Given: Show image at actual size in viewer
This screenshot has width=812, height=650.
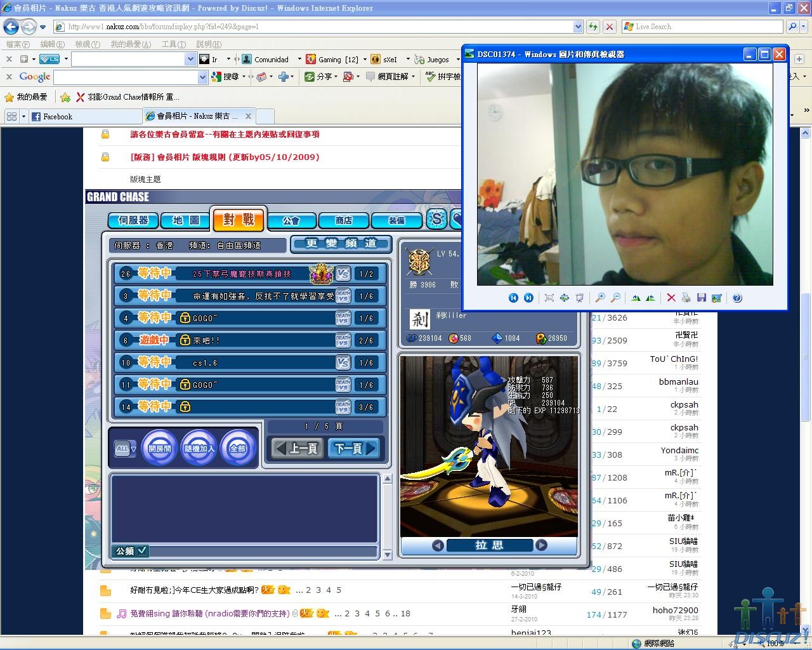Looking at the screenshot, I should [x=564, y=298].
